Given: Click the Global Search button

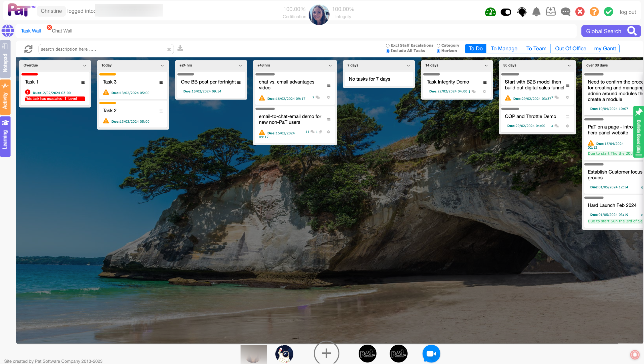Looking at the screenshot, I should pos(611,31).
